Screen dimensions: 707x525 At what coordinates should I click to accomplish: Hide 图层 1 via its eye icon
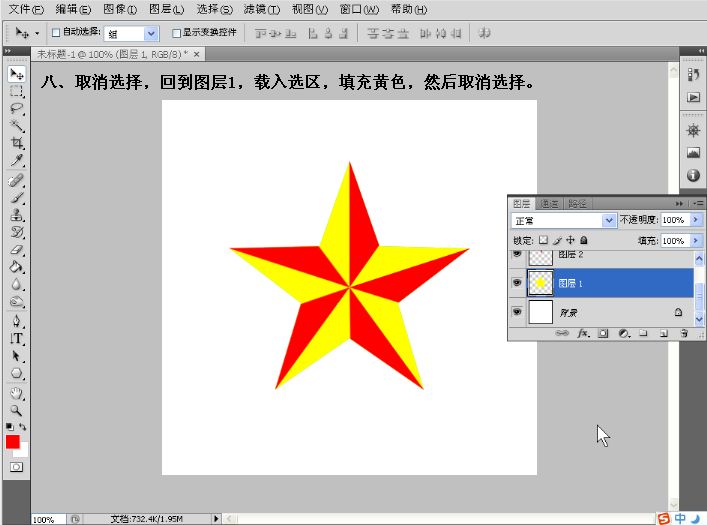click(x=517, y=283)
